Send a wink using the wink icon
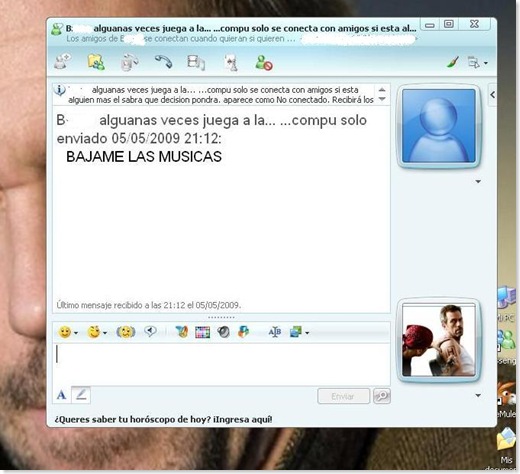520x474 pixels. [94, 332]
